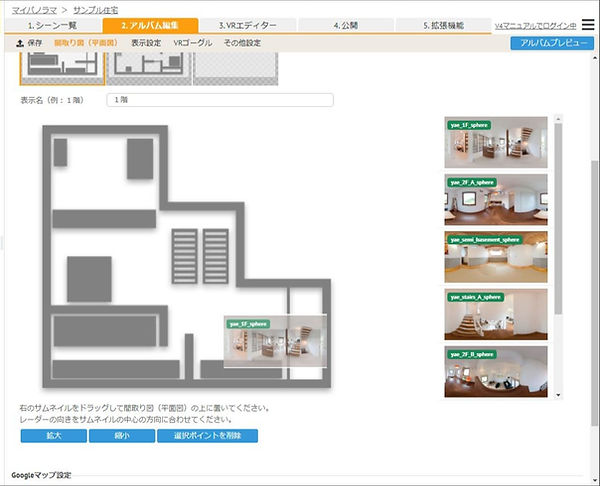Select the second floor plan thumbnail
This screenshot has width=600, height=486.
[x=147, y=67]
